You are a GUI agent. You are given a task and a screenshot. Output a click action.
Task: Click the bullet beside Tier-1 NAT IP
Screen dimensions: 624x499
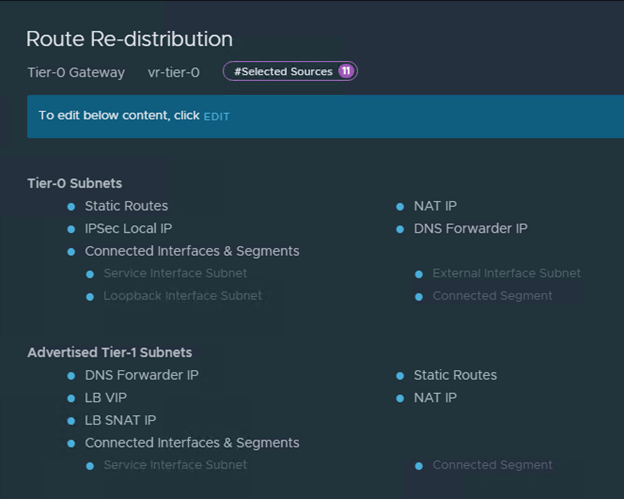point(401,398)
